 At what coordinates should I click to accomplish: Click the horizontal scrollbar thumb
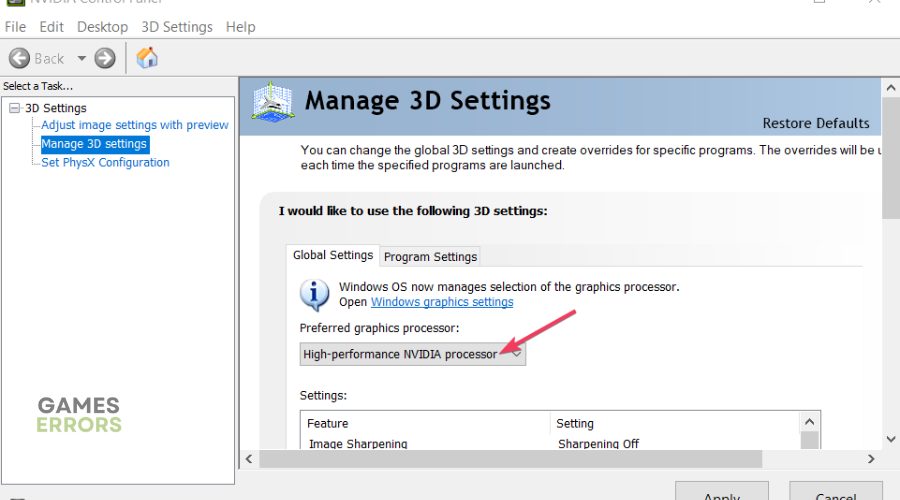point(511,459)
